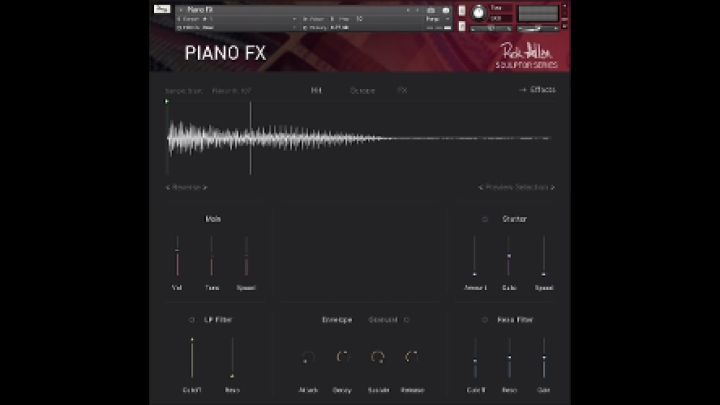The width and height of the screenshot is (720, 405).
Task: Click the Random option beside Sample Start
Action: [x=231, y=91]
